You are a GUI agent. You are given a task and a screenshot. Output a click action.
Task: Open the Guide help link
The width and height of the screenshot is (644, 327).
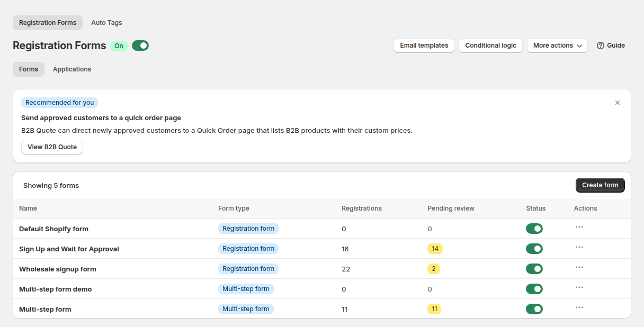click(611, 46)
